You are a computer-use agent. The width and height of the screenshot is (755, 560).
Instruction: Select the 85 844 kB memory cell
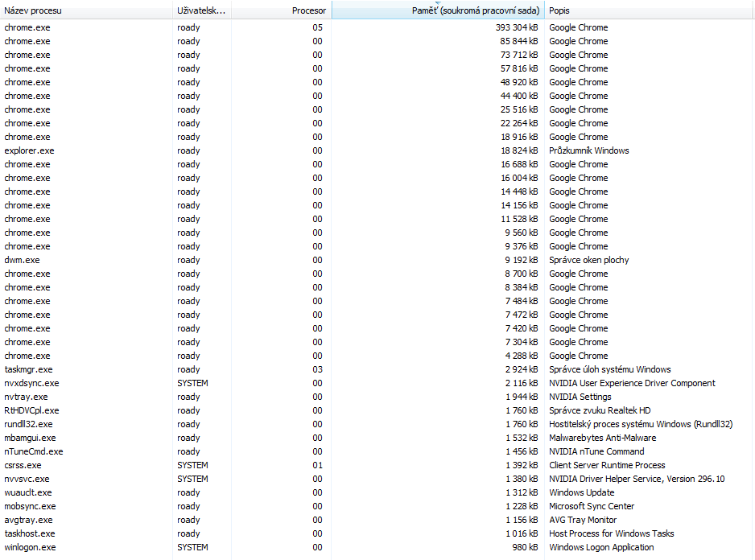[x=518, y=41]
